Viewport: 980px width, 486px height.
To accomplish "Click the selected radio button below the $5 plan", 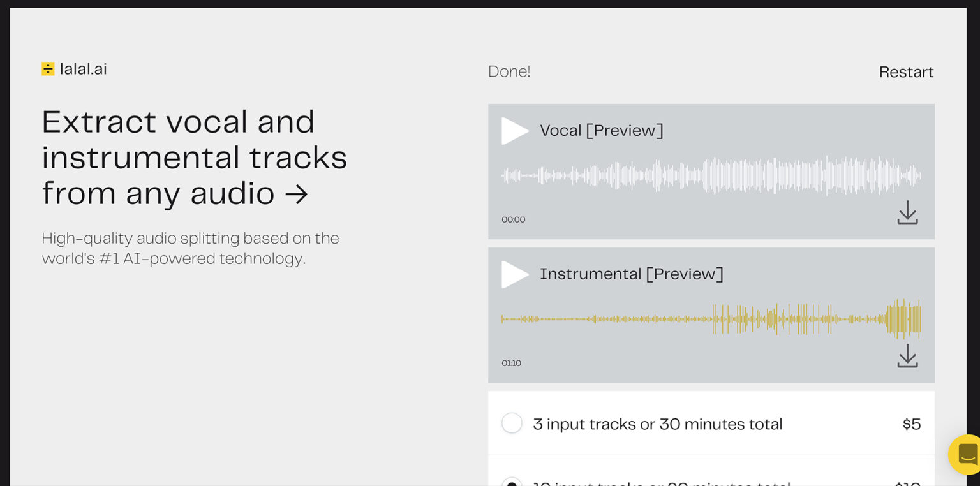I will [x=512, y=482].
